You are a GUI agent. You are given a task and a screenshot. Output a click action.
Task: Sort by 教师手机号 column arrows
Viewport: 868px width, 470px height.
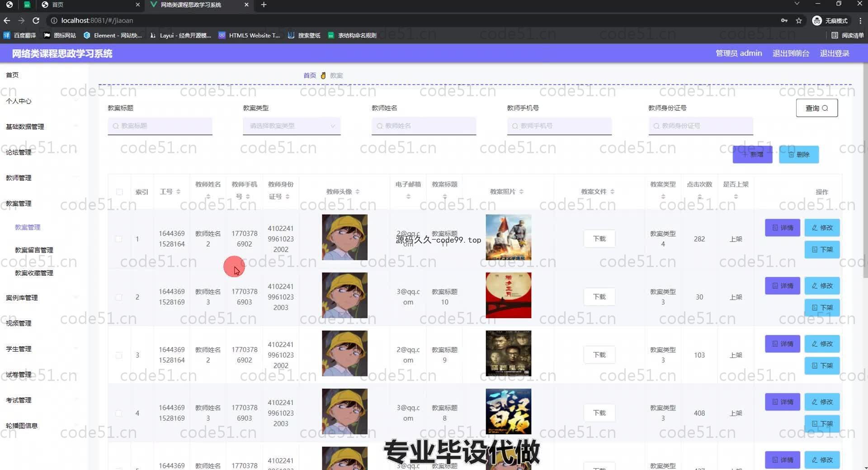click(248, 197)
